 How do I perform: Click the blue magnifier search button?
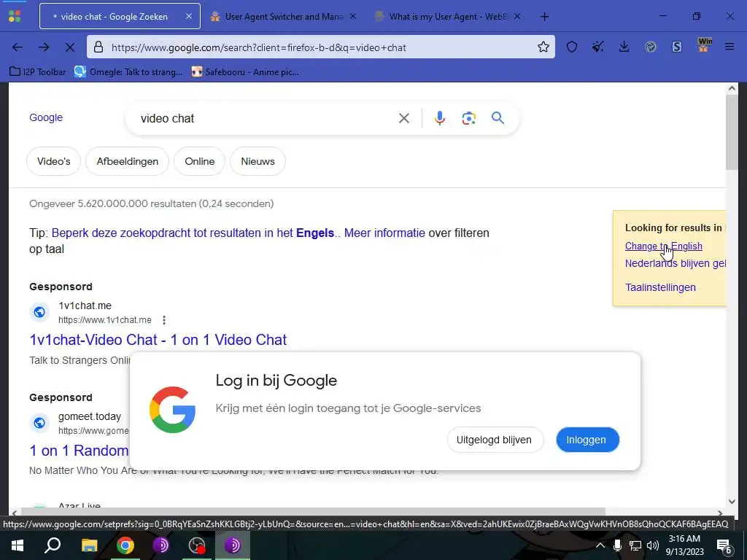click(x=498, y=117)
